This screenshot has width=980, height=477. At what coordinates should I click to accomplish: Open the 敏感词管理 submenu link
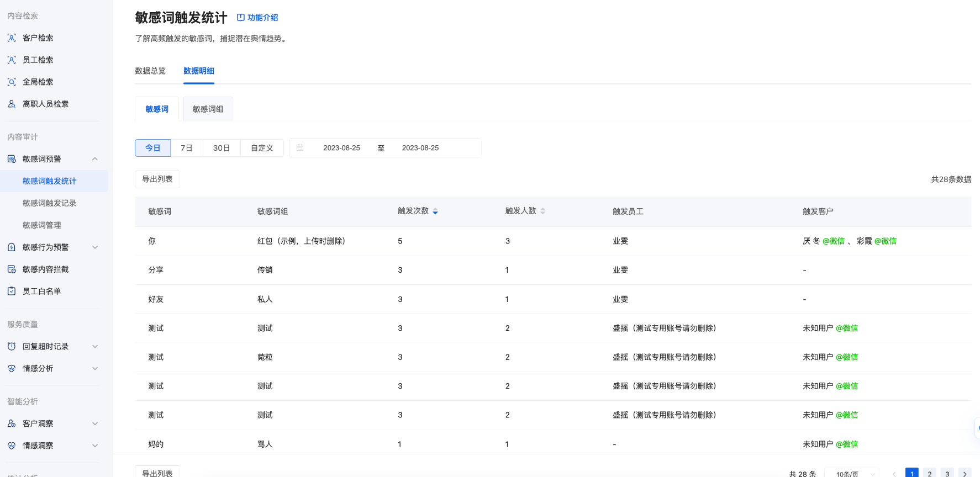41,225
